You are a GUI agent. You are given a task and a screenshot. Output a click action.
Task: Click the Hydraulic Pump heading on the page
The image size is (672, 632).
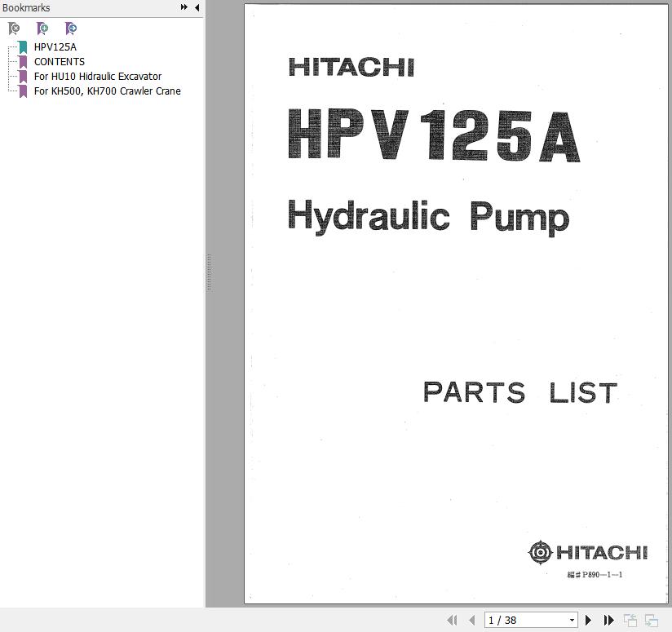(429, 217)
